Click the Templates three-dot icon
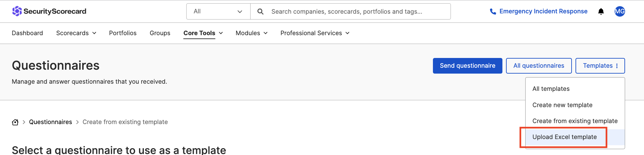The width and height of the screenshot is (644, 155). click(617, 66)
